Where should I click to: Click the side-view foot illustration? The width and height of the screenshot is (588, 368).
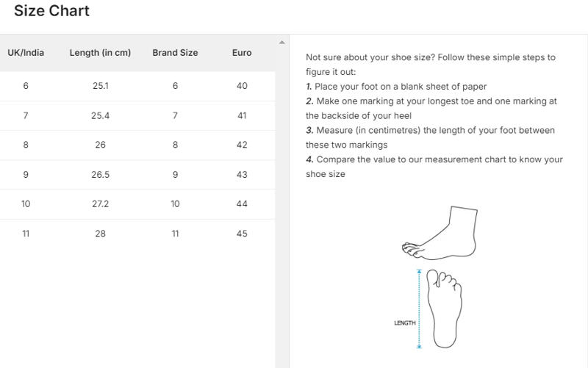(x=437, y=234)
